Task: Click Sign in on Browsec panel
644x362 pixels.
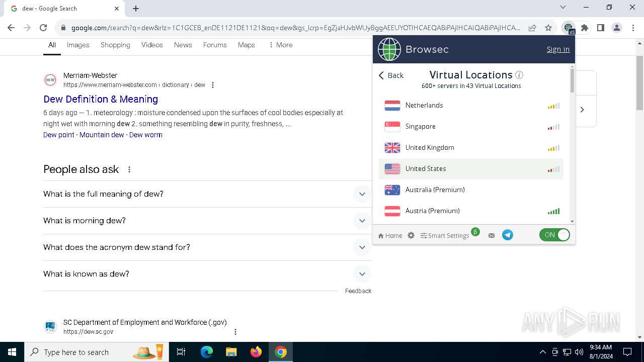Action: coord(558,49)
